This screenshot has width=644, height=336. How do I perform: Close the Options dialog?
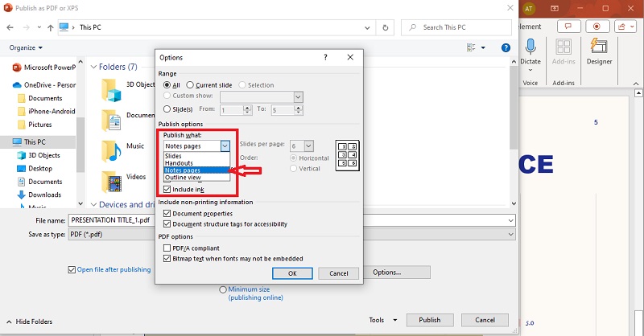pos(350,57)
